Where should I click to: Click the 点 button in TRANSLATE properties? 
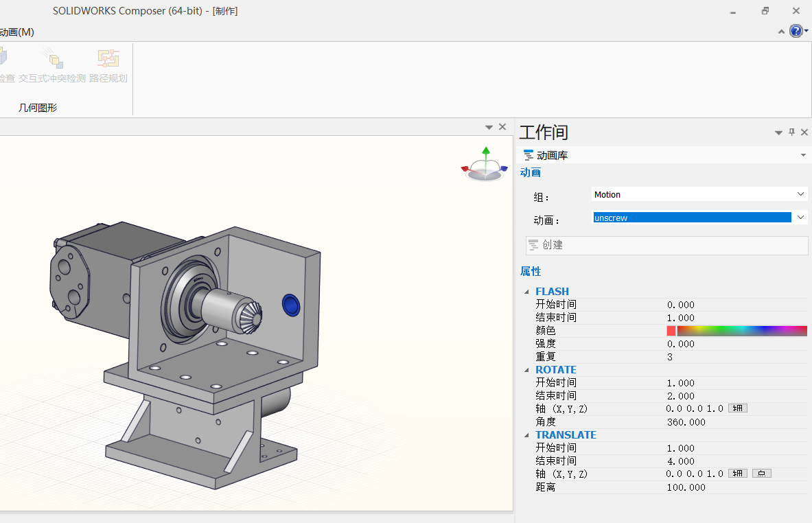(761, 473)
